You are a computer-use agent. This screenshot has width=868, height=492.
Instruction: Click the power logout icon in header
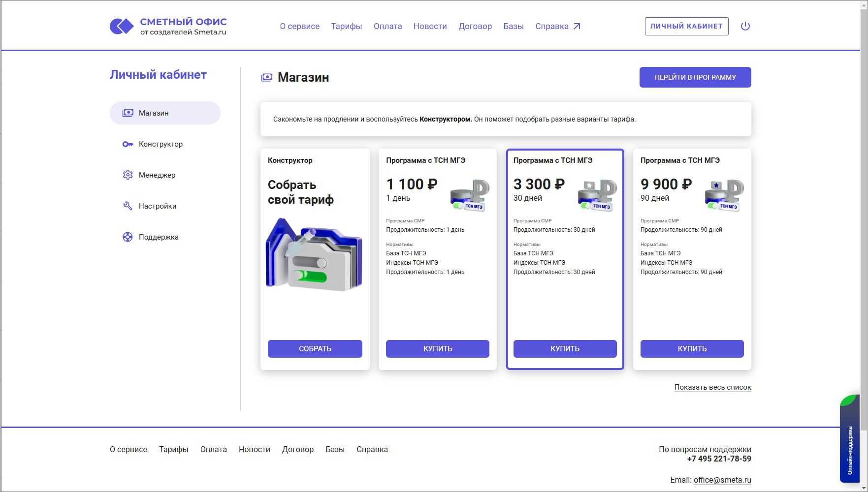tap(745, 26)
